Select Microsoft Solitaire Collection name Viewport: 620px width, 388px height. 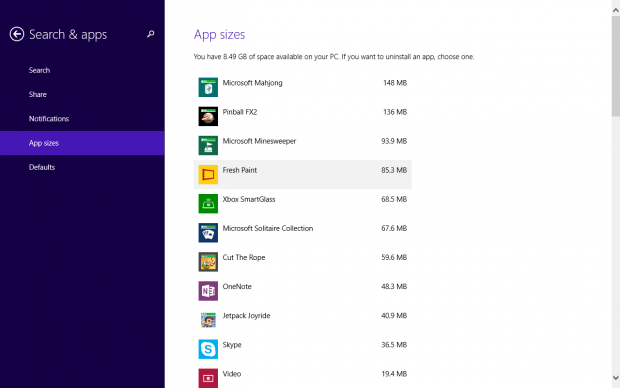(x=268, y=228)
